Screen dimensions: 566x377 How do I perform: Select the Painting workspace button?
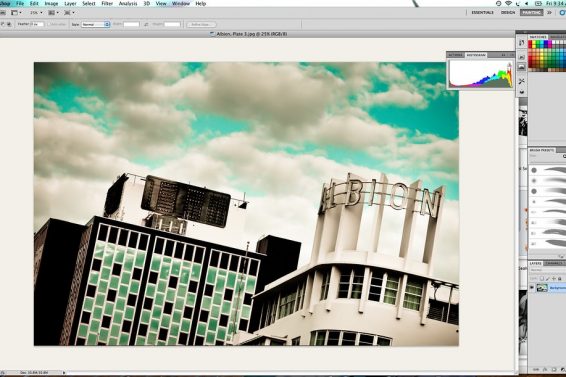coord(531,13)
